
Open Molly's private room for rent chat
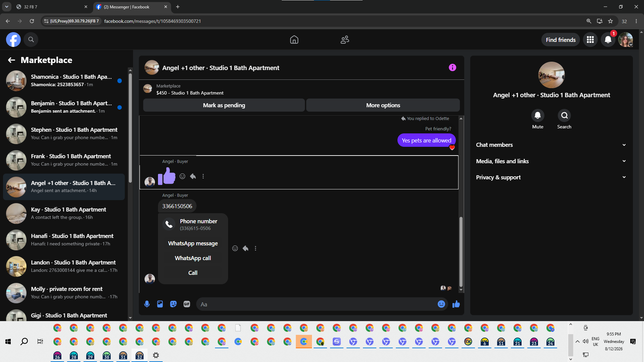point(64,293)
